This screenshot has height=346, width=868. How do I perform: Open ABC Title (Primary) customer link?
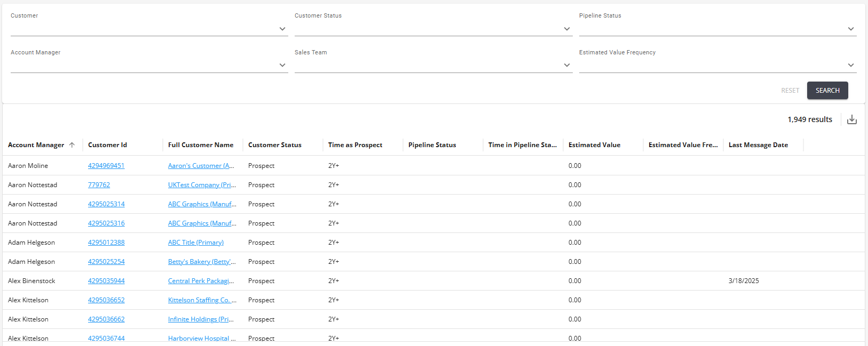pos(196,243)
